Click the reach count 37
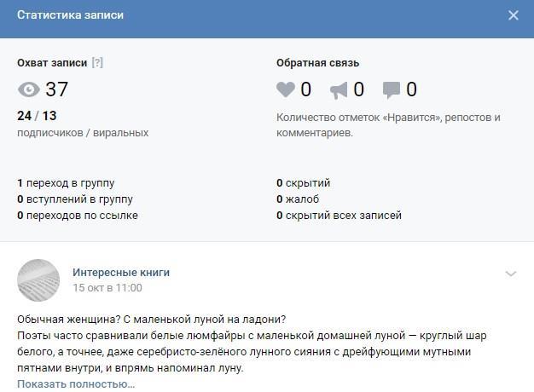 click(56, 89)
